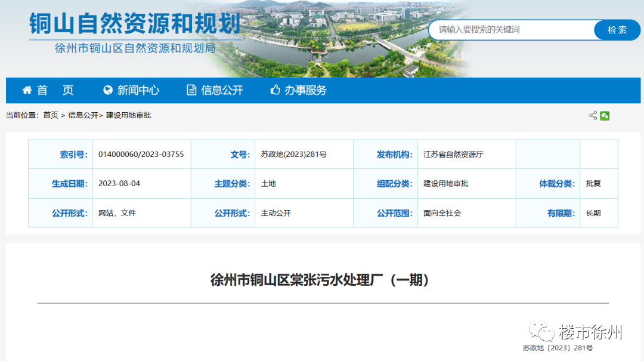The height and width of the screenshot is (361, 644).
Task: Select the 主动公开 value
Action: tap(275, 213)
